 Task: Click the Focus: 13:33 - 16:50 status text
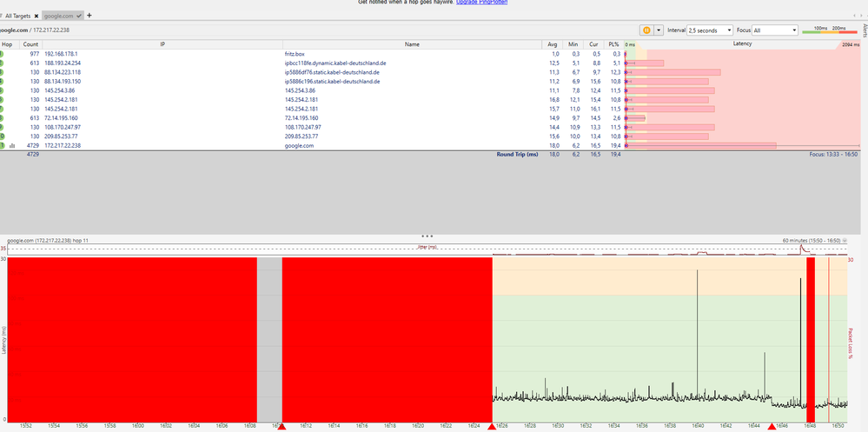pyautogui.click(x=833, y=155)
